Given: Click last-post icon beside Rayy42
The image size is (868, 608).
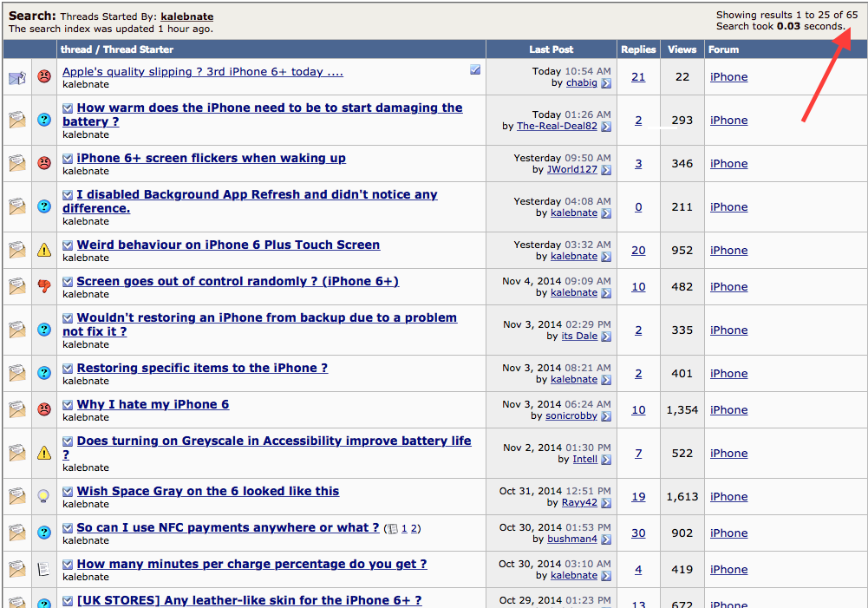Looking at the screenshot, I should coord(606,503).
